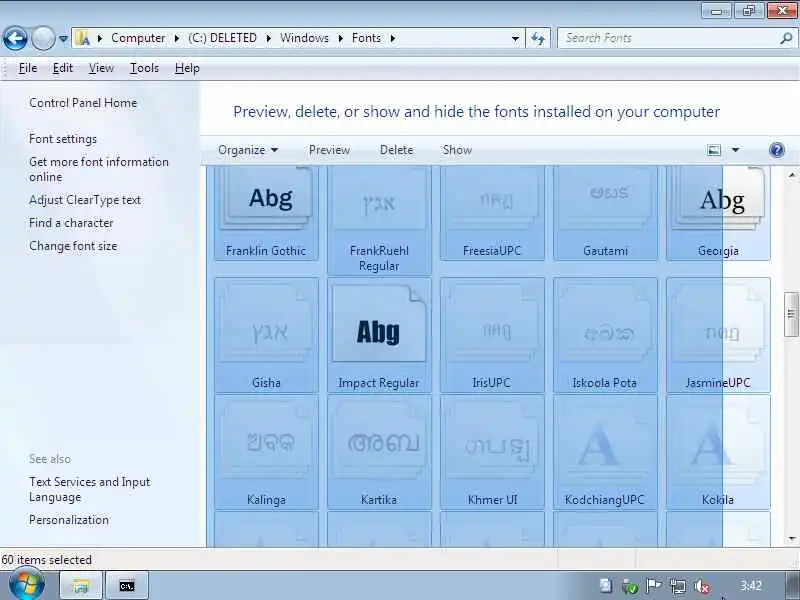Open Font settings link

tap(63, 139)
